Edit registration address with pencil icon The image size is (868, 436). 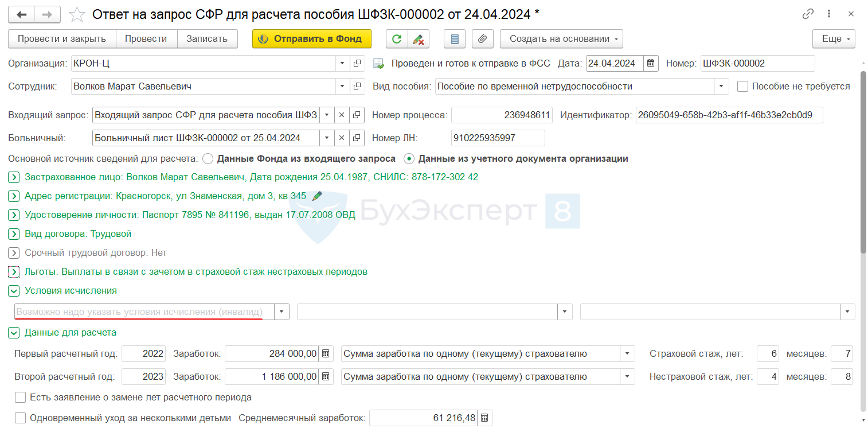(316, 196)
